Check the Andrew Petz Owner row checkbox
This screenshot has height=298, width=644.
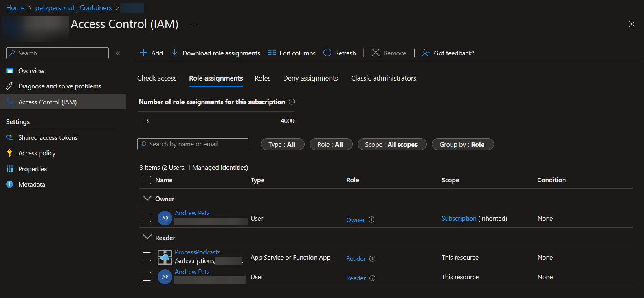[147, 218]
